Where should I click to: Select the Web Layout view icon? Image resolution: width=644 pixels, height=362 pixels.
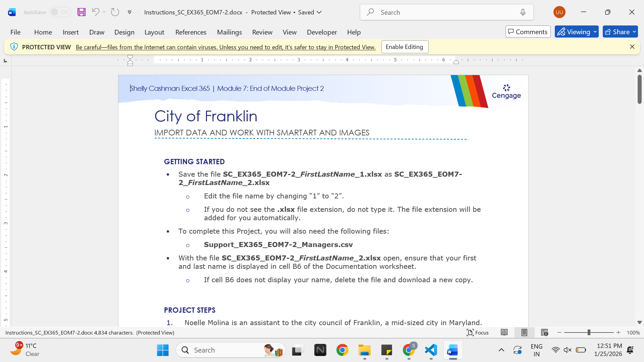coord(544,333)
